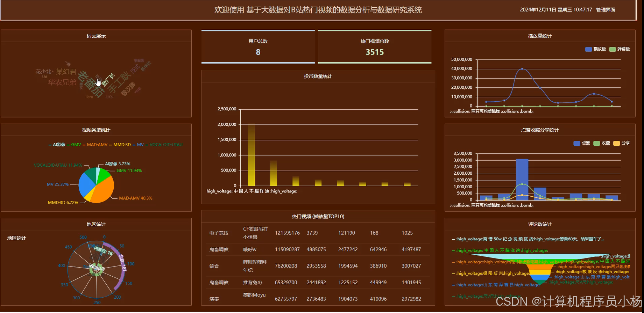Screen dimensions: 644x313
Task: Click the ilem word in word cloud
Action: (89, 97)
